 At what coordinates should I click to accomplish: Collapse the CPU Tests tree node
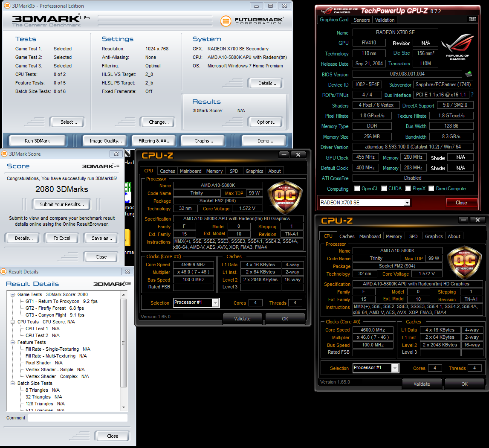[12, 322]
